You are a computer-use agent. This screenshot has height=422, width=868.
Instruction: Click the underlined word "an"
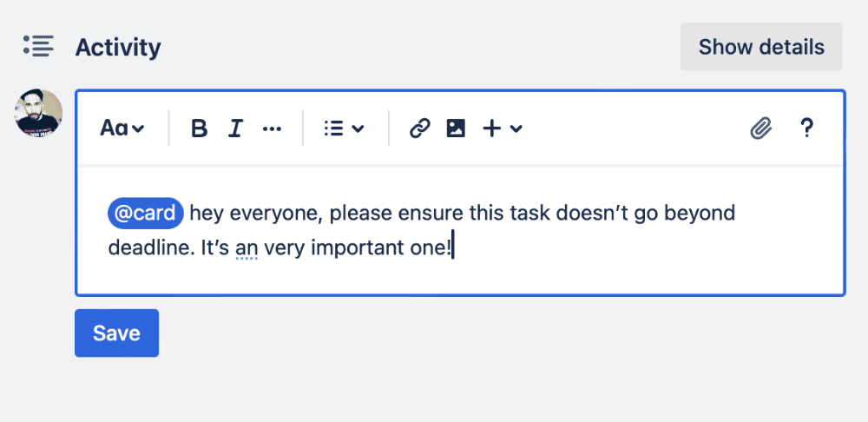point(247,248)
